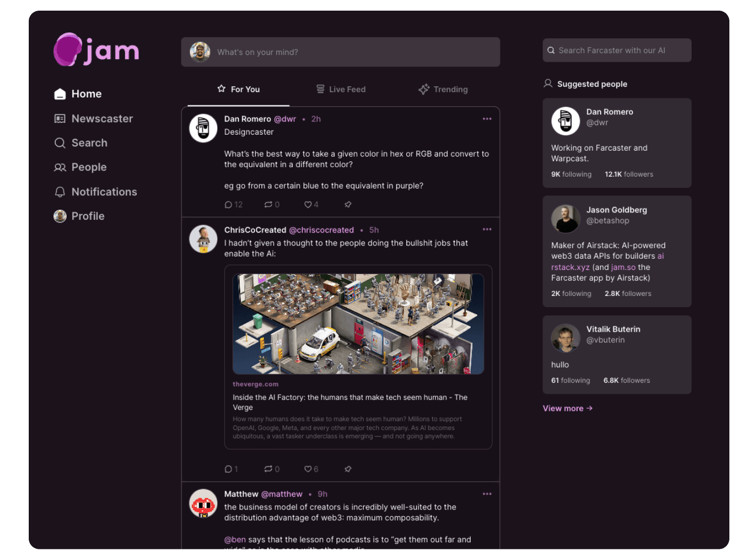Click the Home icon in sidebar
The image size is (756, 560).
(60, 94)
